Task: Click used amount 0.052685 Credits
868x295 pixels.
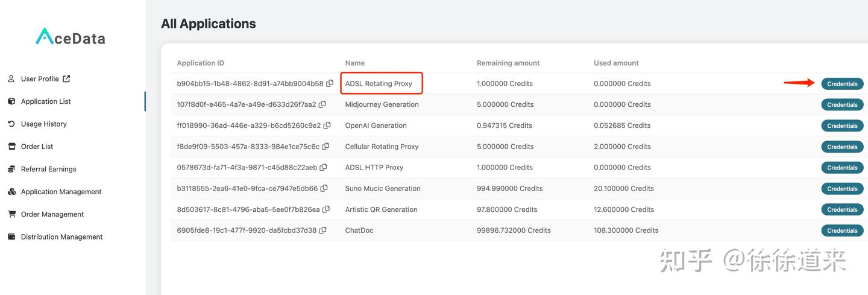Action: 622,125
